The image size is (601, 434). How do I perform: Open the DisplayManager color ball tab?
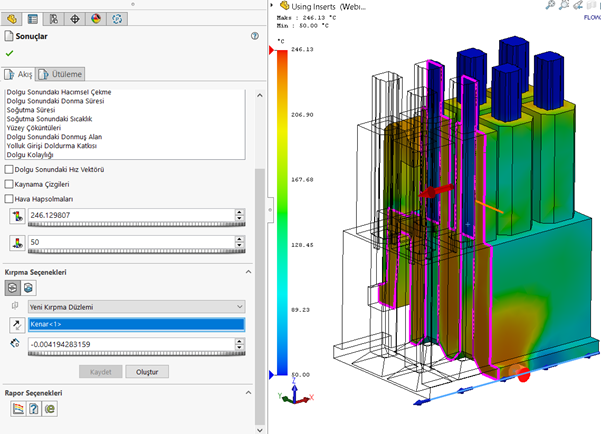pos(97,18)
